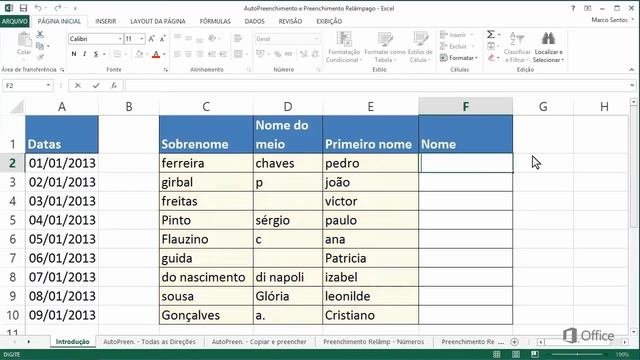
Task: Apply the cell fill color bucket
Action: 139,54
